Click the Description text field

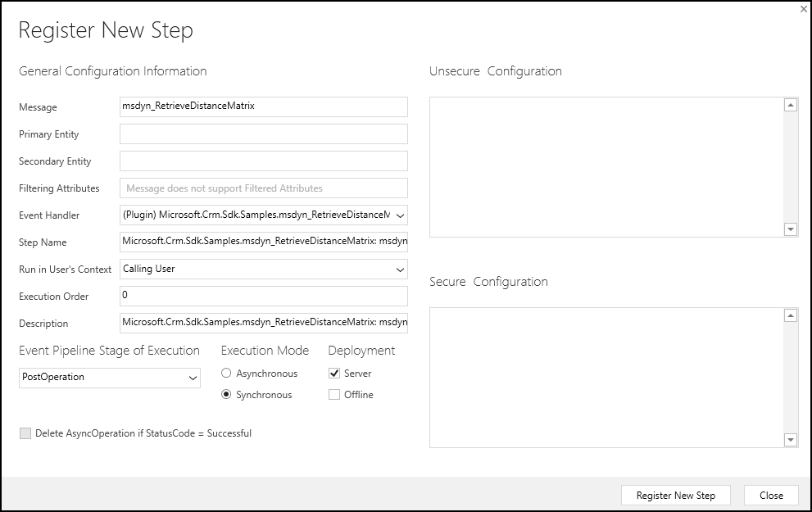tap(262, 322)
